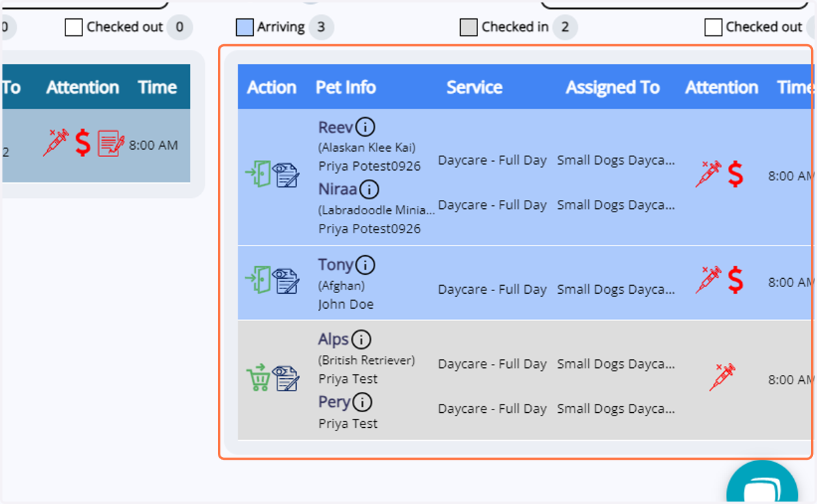Open info icon next to Reev

366,127
